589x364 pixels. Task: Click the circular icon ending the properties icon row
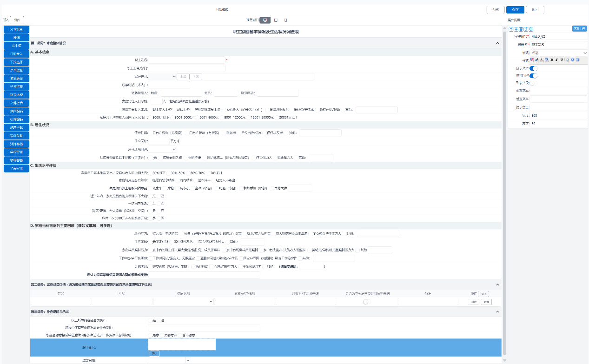[x=531, y=29]
